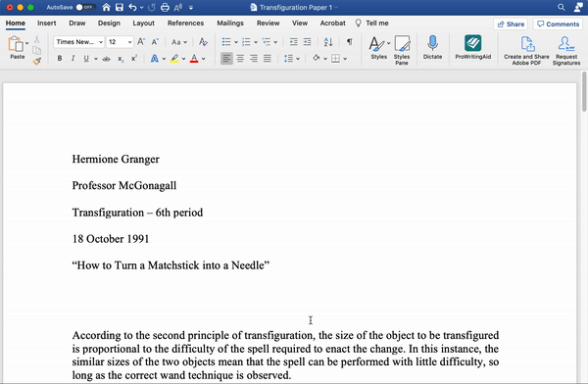Copy selection with copy icon

click(37, 50)
